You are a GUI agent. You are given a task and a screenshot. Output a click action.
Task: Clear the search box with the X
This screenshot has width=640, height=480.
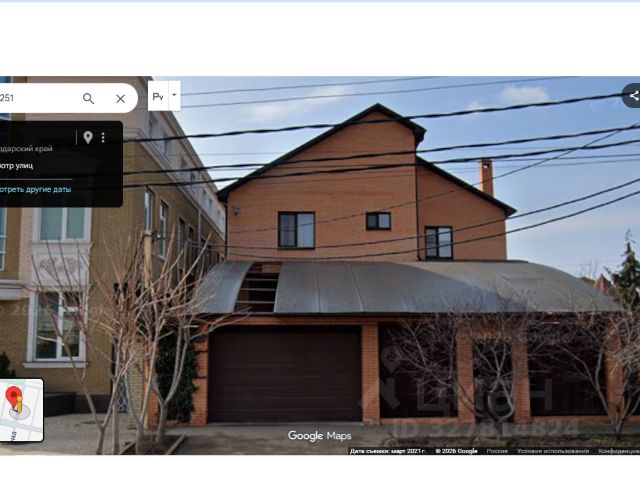[x=120, y=98]
